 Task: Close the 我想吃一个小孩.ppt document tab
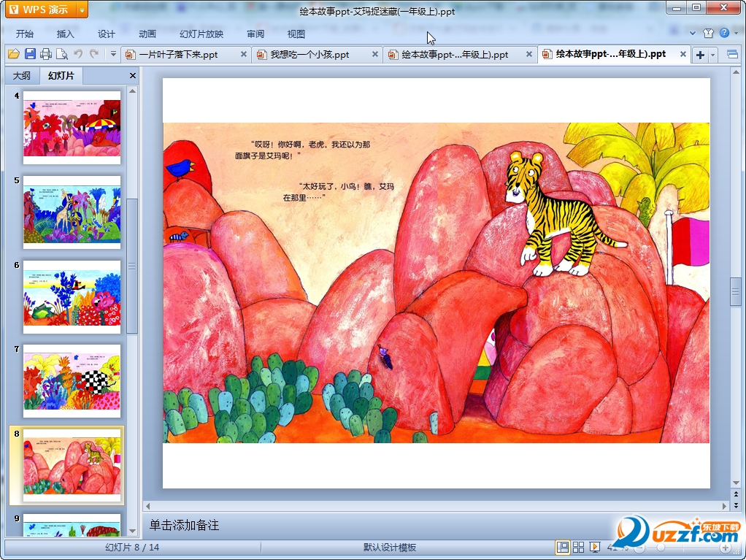(x=375, y=54)
